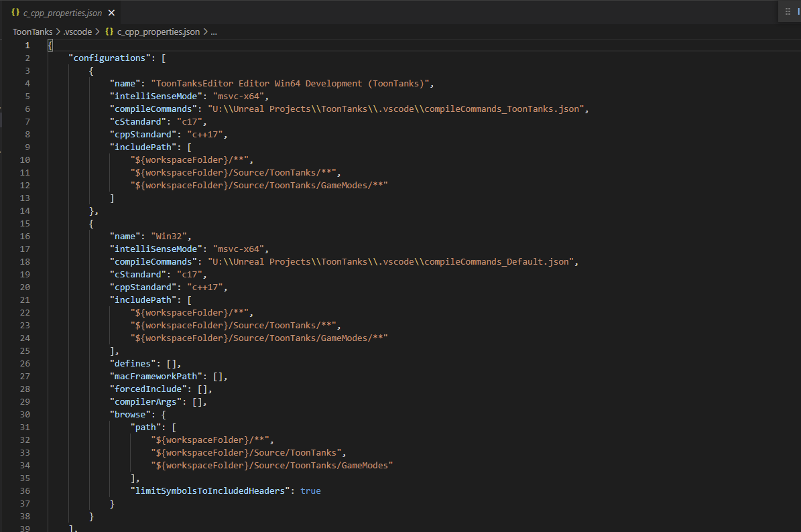The height and width of the screenshot is (532, 801).
Task: Click the empty tab bar area
Action: tap(402, 12)
